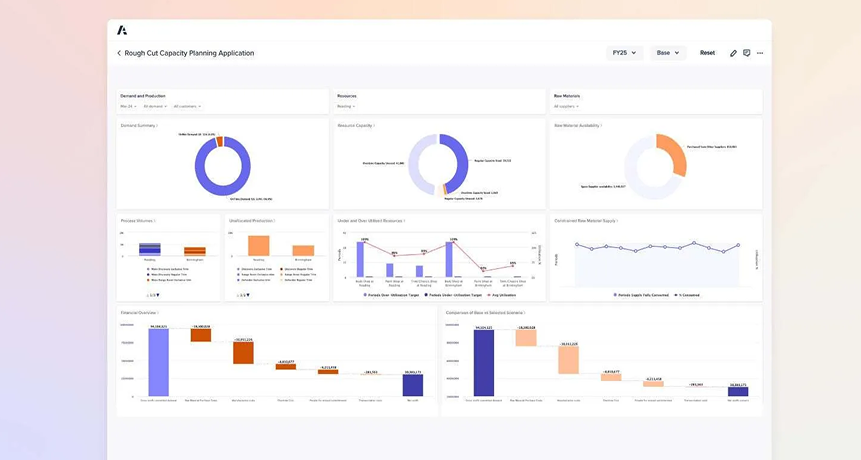Click the Net profit bar in Financial Overview

[413, 384]
